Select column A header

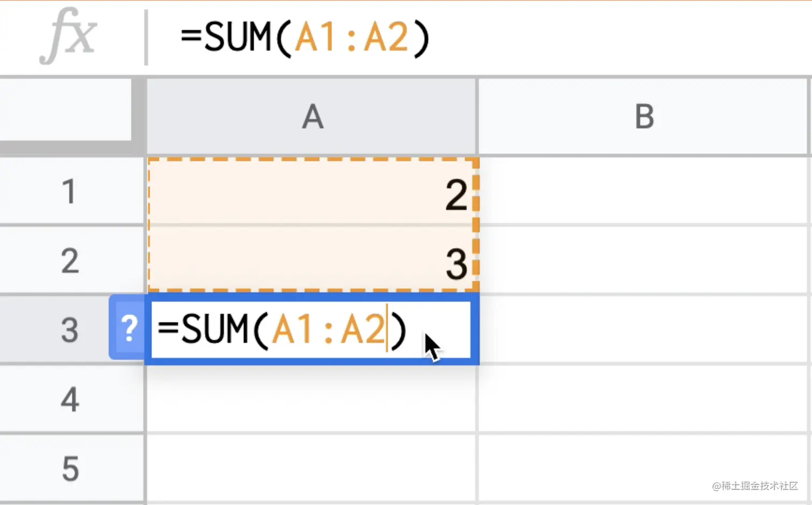pyautogui.click(x=312, y=116)
